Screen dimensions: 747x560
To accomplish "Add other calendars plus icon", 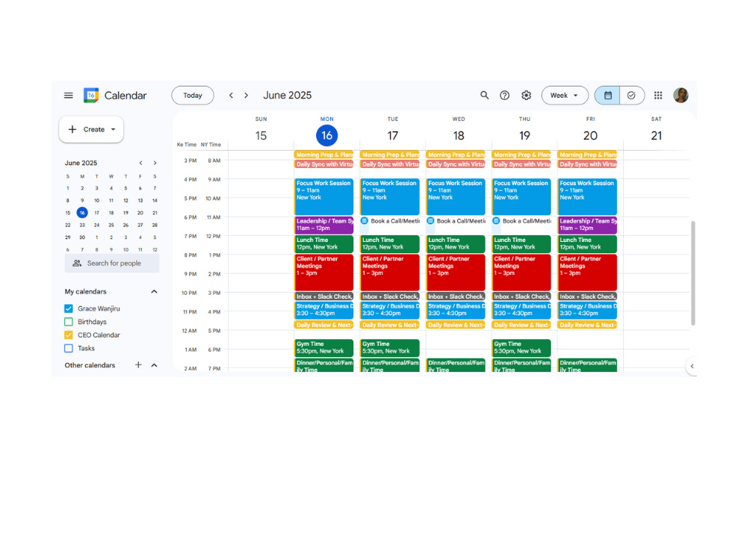I will [x=138, y=365].
